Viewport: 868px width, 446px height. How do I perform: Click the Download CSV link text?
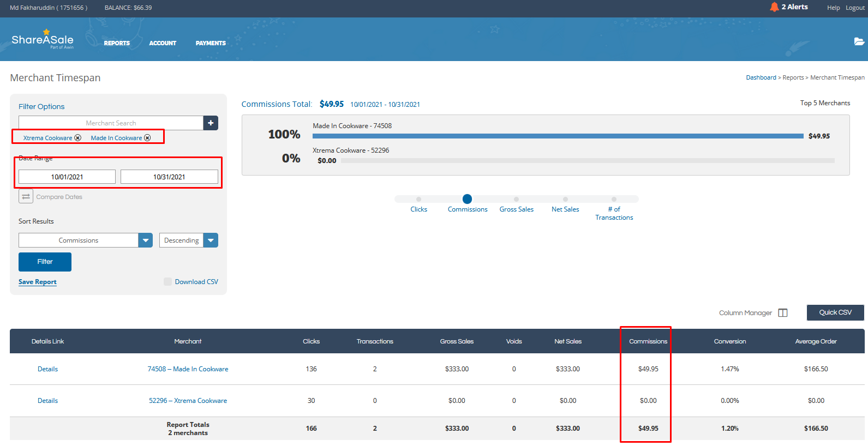tap(196, 282)
